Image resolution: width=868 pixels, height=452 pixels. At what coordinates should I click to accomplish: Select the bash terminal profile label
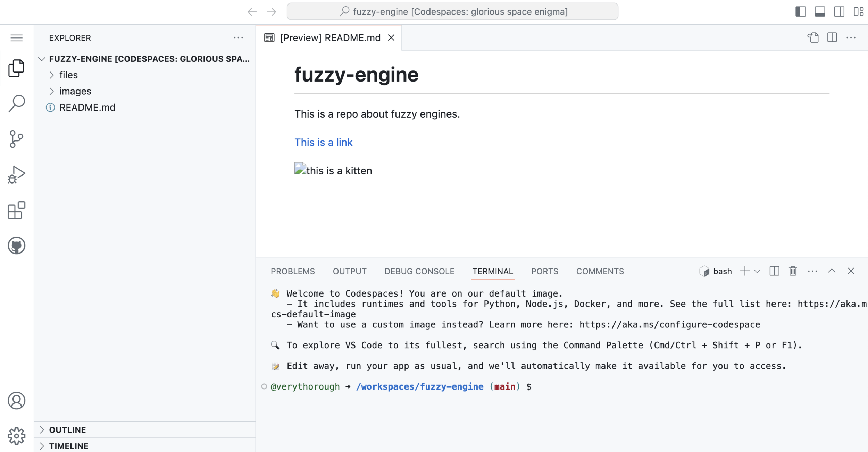tap(716, 271)
